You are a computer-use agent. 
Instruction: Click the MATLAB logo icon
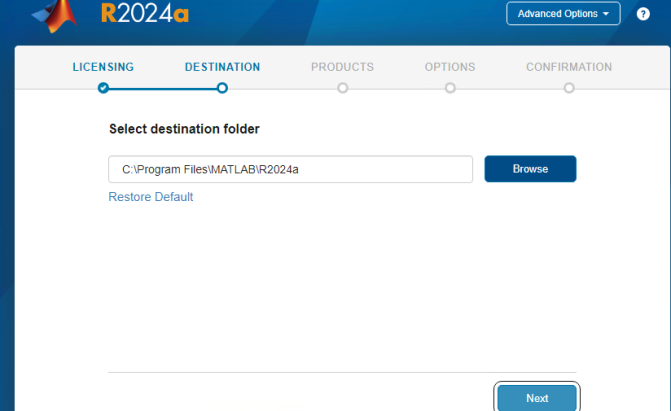pos(56,13)
